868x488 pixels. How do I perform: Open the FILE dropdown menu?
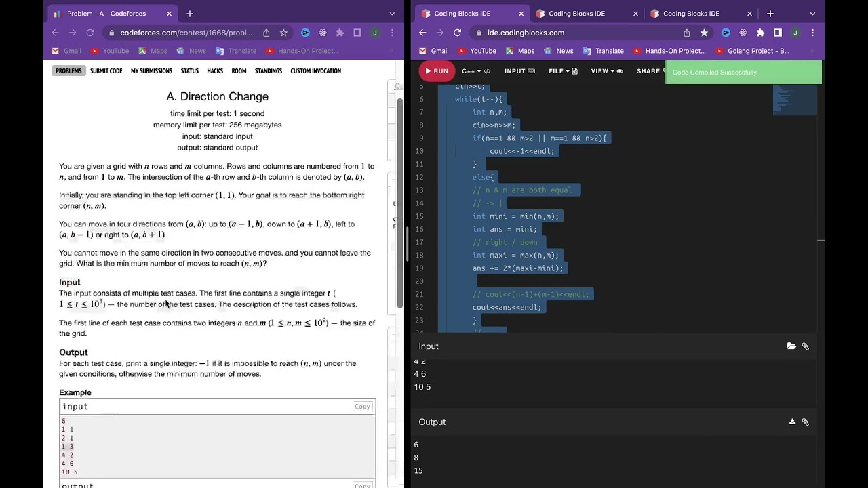[x=563, y=71]
